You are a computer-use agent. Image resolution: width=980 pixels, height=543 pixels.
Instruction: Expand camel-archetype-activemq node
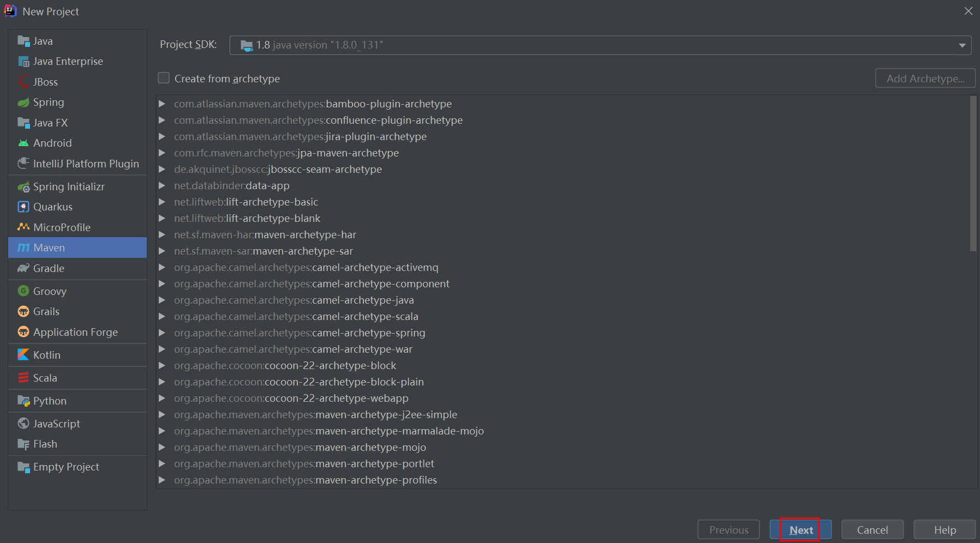click(x=162, y=267)
